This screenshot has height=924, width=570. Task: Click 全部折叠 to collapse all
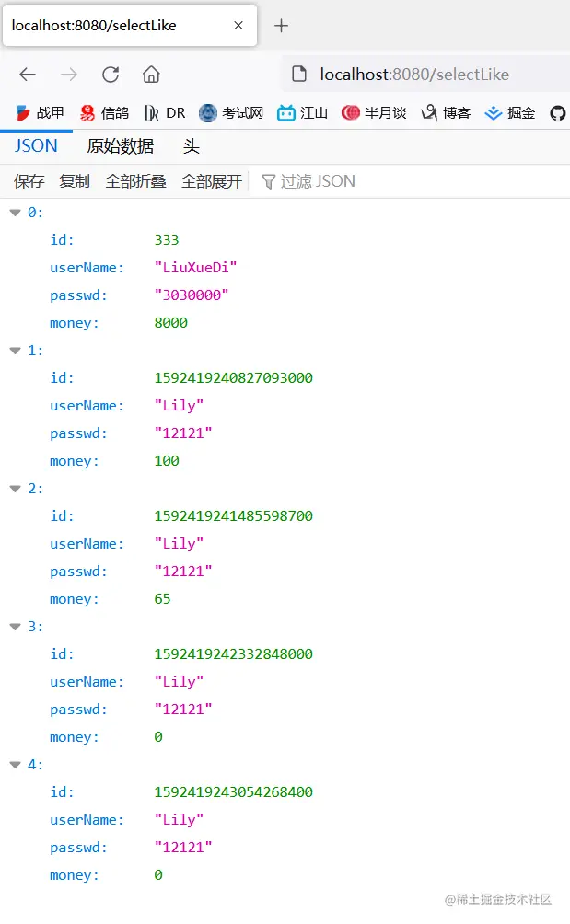pyautogui.click(x=135, y=181)
